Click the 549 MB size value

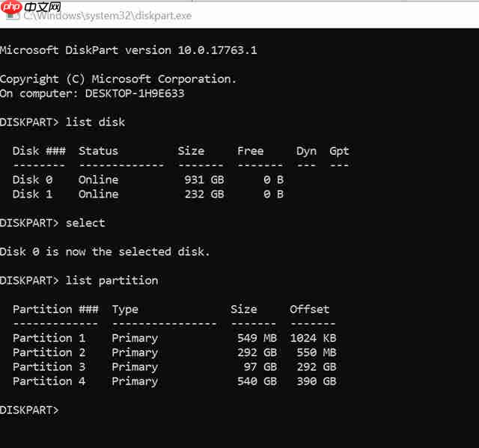tap(257, 338)
